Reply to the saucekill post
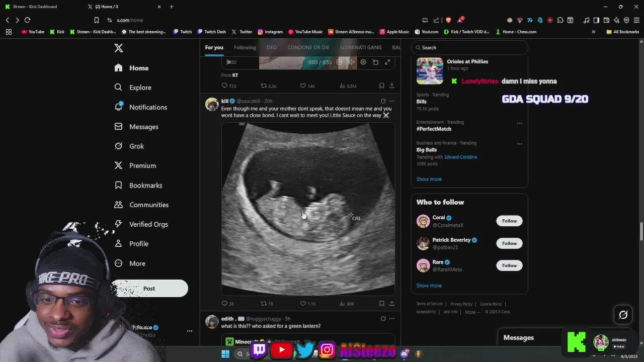Screen dimensions: 644x362 [228, 304]
